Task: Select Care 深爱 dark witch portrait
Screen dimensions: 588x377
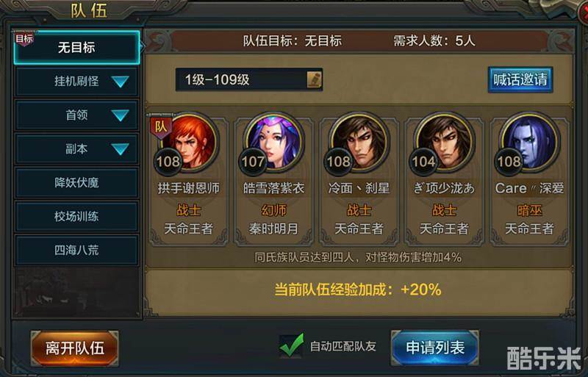Action: 529,142
